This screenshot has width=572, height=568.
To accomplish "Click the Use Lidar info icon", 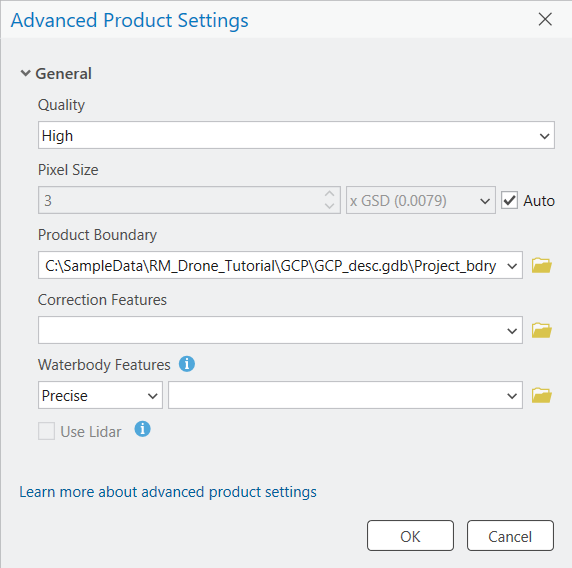I will pos(142,429).
